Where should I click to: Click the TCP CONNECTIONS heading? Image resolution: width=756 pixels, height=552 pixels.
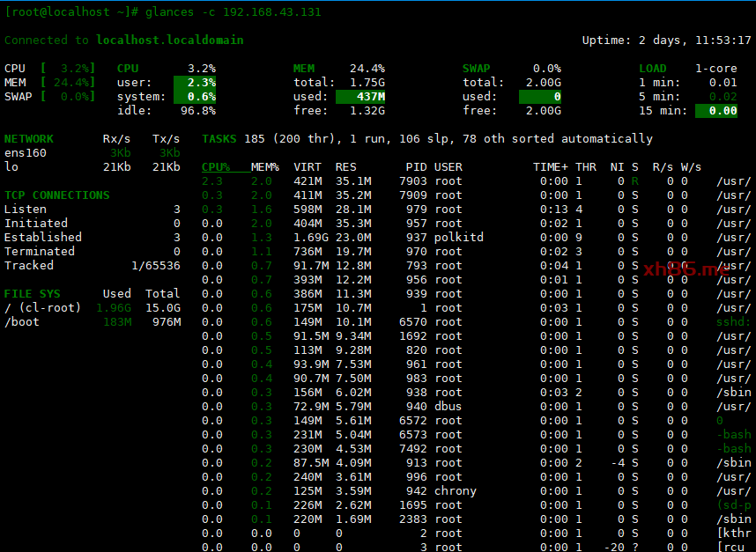click(x=56, y=195)
